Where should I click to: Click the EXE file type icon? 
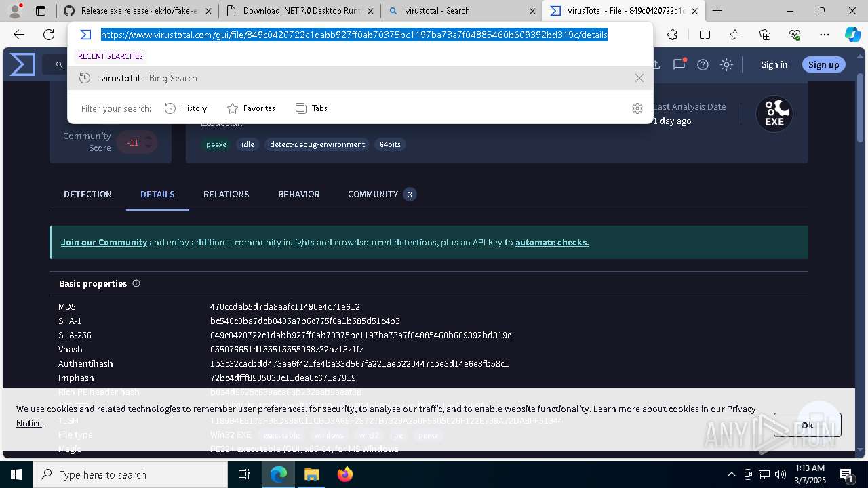[x=774, y=114]
